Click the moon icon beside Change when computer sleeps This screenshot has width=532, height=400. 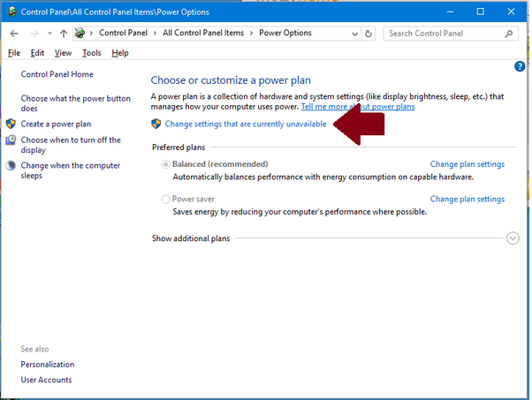pyautogui.click(x=11, y=166)
